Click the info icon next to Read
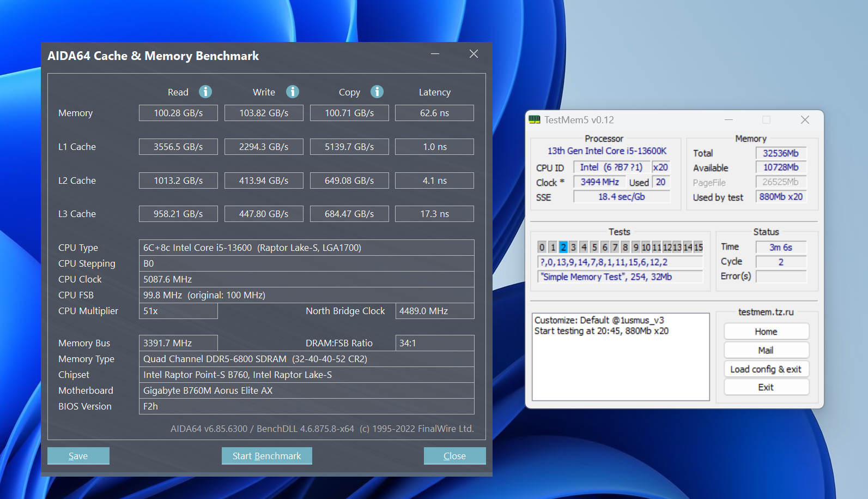The image size is (868, 499). pos(205,92)
